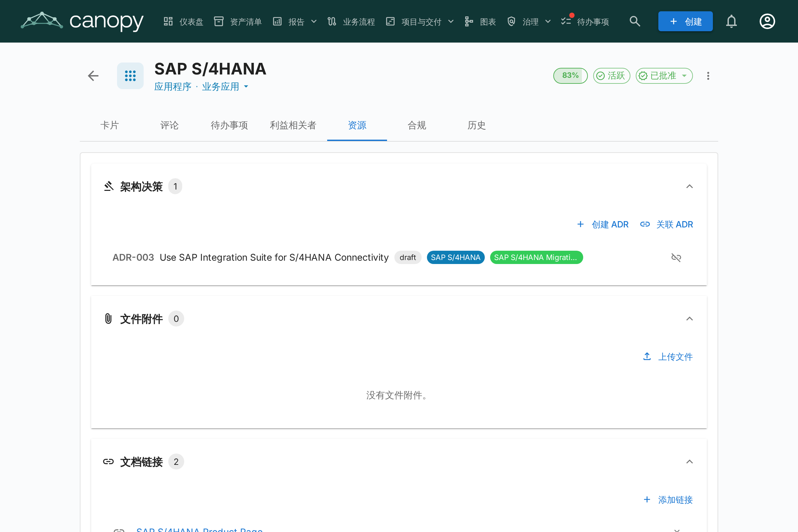Unlink ADR-003 with the broken-link icon
This screenshot has height=532, width=798.
tap(676, 257)
